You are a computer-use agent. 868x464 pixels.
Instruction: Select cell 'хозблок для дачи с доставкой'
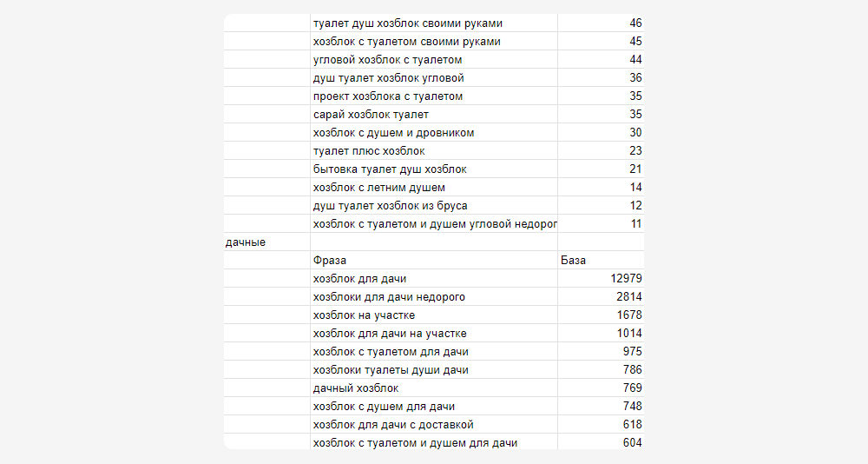coord(393,425)
